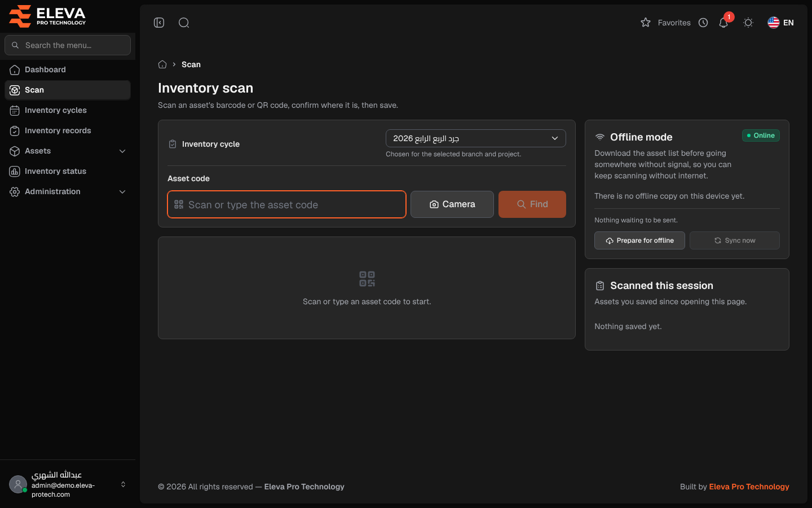This screenshot has width=812, height=508.
Task: Click the Favorites star icon
Action: pyautogui.click(x=646, y=23)
